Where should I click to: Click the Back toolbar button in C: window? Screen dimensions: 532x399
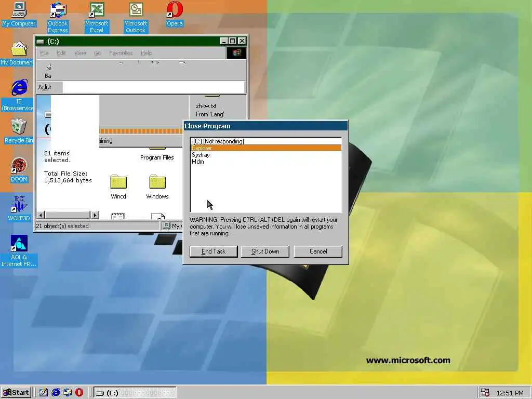click(48, 70)
